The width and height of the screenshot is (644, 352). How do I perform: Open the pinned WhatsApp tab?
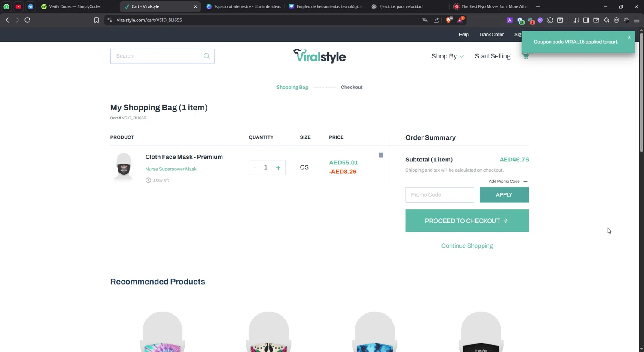(x=6, y=6)
